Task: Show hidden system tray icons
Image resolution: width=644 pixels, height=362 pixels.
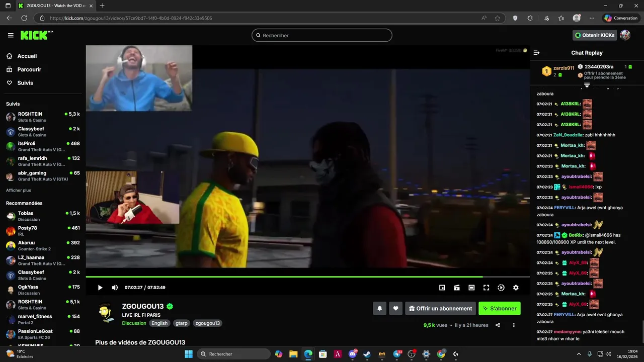Action: click(579, 354)
